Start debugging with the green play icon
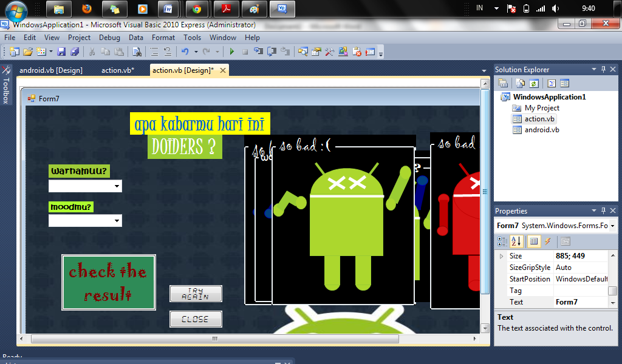The image size is (622, 364). coord(232,52)
